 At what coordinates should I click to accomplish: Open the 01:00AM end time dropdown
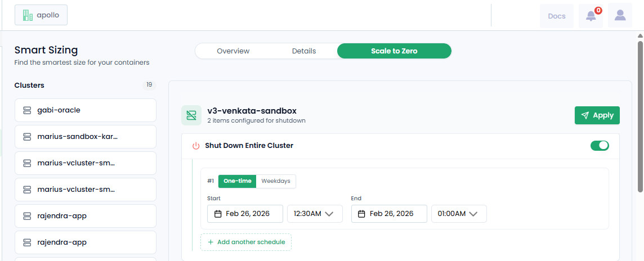pyautogui.click(x=459, y=214)
